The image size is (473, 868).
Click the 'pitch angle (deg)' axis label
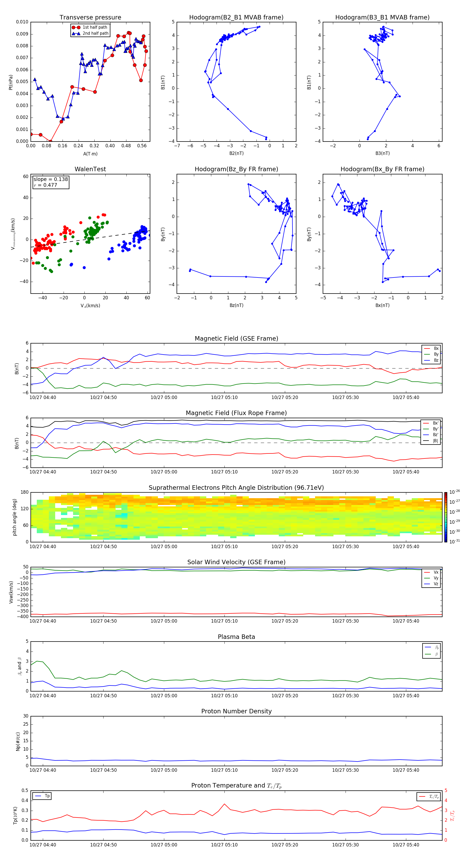[x=14, y=517]
